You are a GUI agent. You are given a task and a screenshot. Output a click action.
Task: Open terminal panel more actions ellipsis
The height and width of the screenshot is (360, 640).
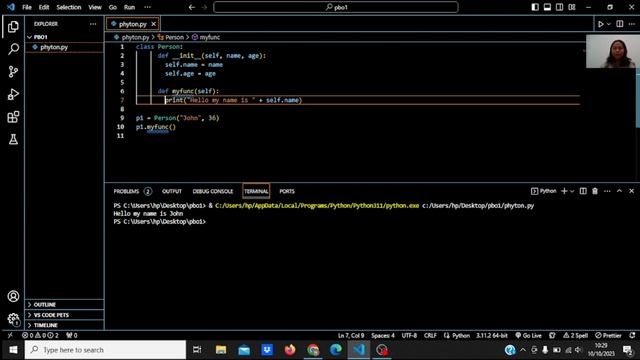click(x=607, y=191)
